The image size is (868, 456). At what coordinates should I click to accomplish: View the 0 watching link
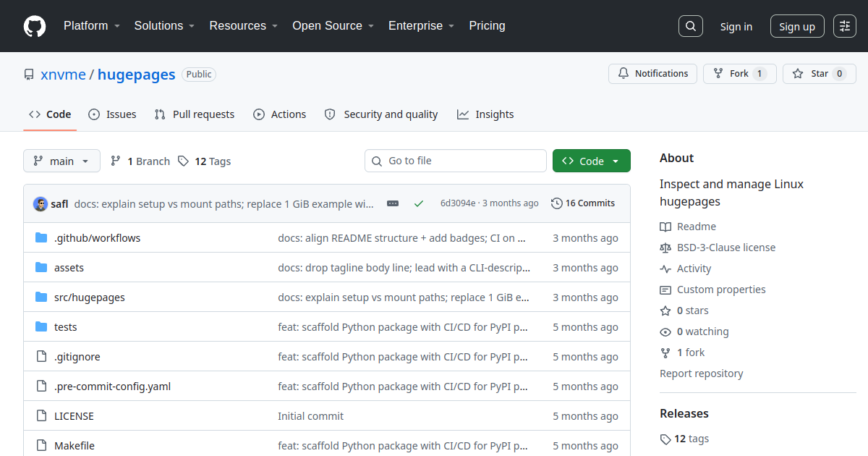coord(694,332)
